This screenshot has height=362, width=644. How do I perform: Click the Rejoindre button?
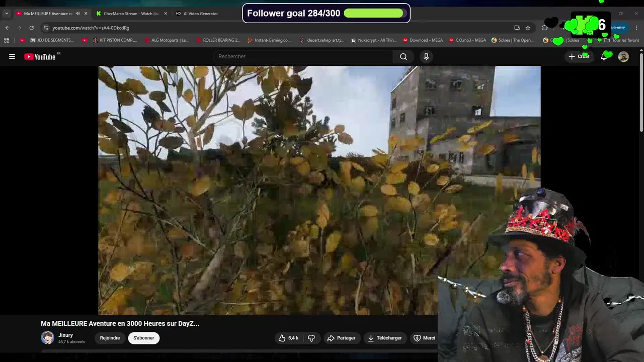(x=110, y=338)
